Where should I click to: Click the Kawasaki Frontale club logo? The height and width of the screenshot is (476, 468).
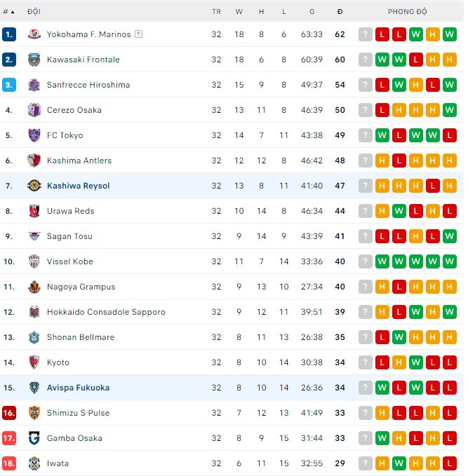pyautogui.click(x=34, y=60)
